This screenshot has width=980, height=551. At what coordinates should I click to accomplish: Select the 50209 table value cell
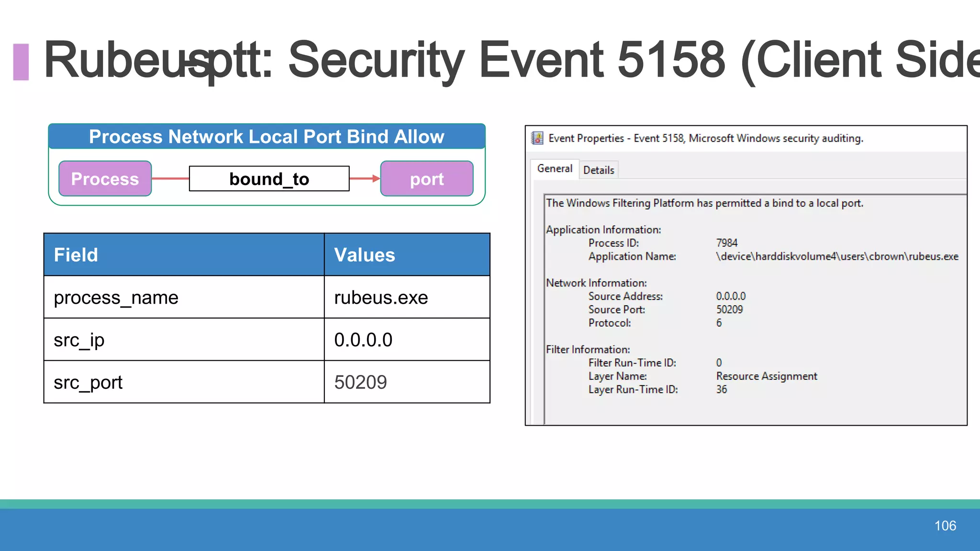coord(407,382)
